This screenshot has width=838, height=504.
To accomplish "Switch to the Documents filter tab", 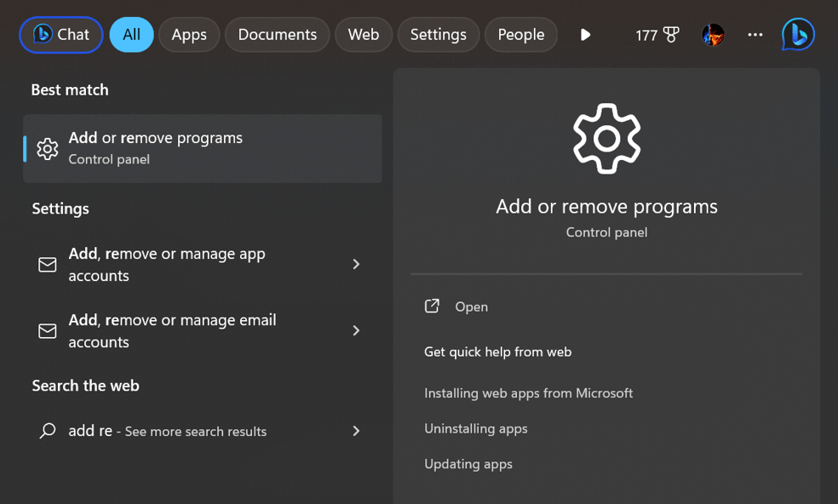I will coord(277,35).
